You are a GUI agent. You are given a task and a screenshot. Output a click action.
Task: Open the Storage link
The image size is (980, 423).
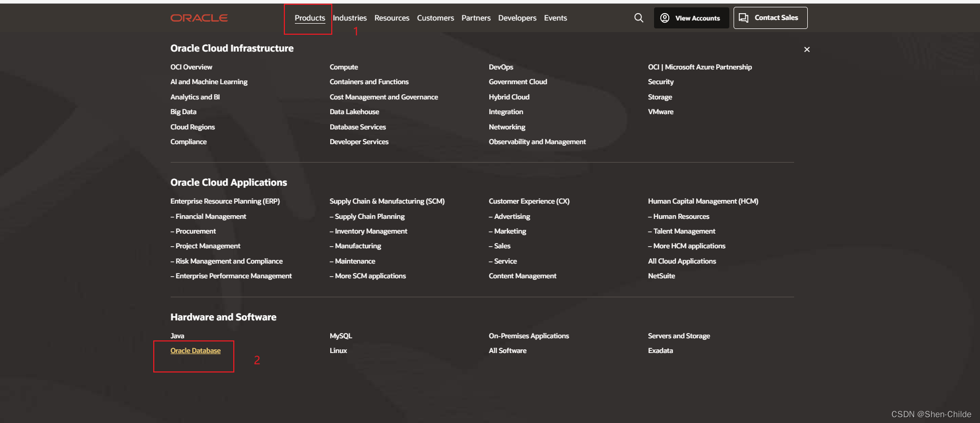(660, 97)
